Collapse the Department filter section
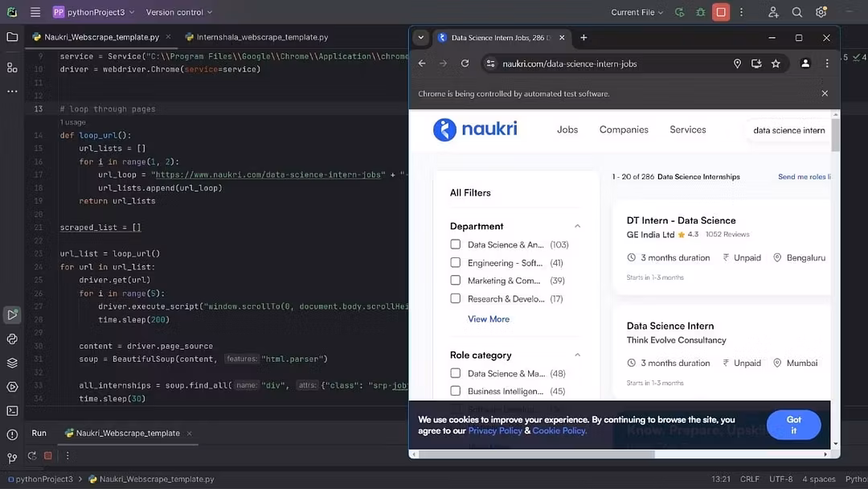This screenshot has height=489, width=868. (577, 226)
